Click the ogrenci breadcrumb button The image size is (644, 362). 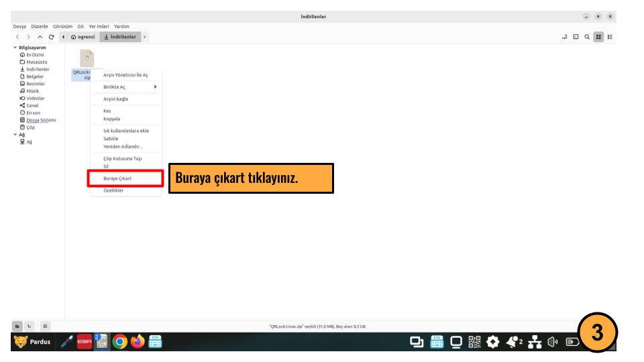[80, 37]
